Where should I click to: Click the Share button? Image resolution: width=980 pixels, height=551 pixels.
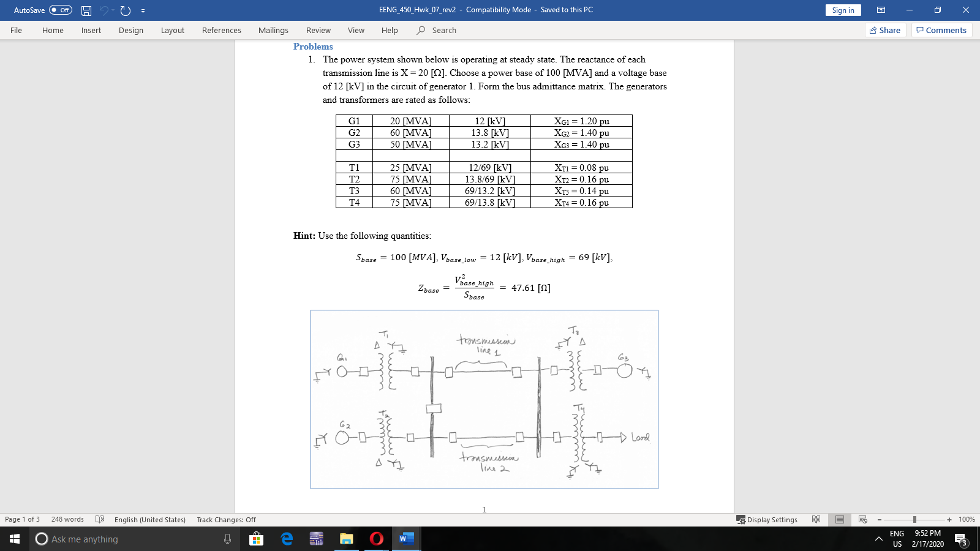[884, 30]
